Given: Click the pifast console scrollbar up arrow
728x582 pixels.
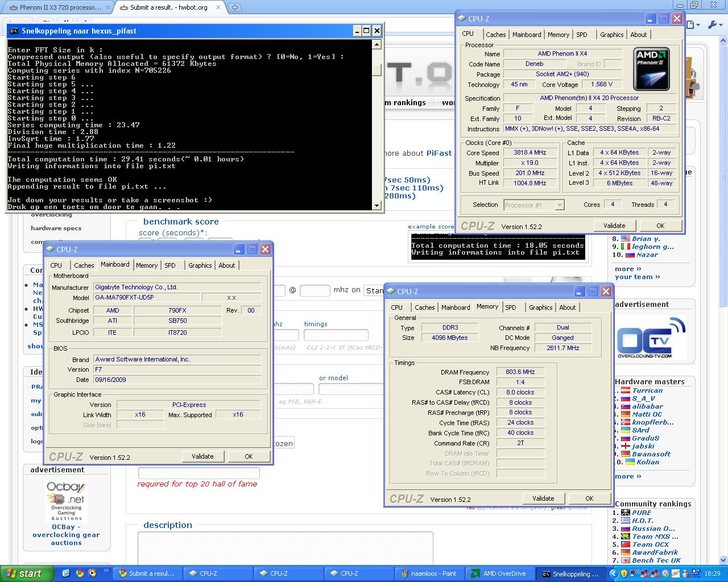Looking at the screenshot, I should point(377,44).
